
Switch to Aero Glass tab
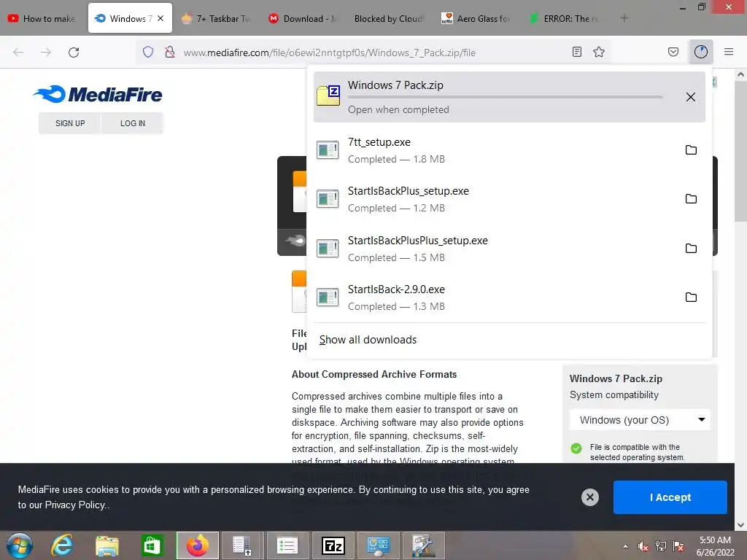pyautogui.click(x=476, y=18)
